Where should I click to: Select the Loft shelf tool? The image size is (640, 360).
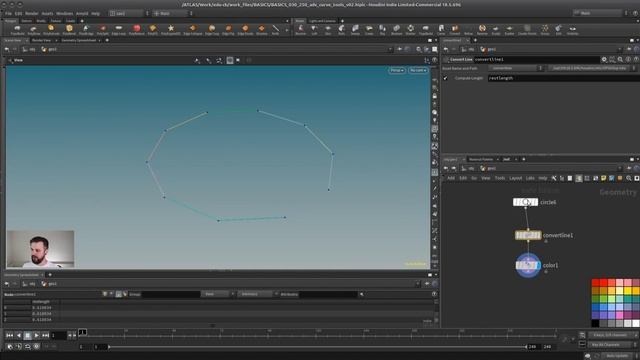click(314, 29)
